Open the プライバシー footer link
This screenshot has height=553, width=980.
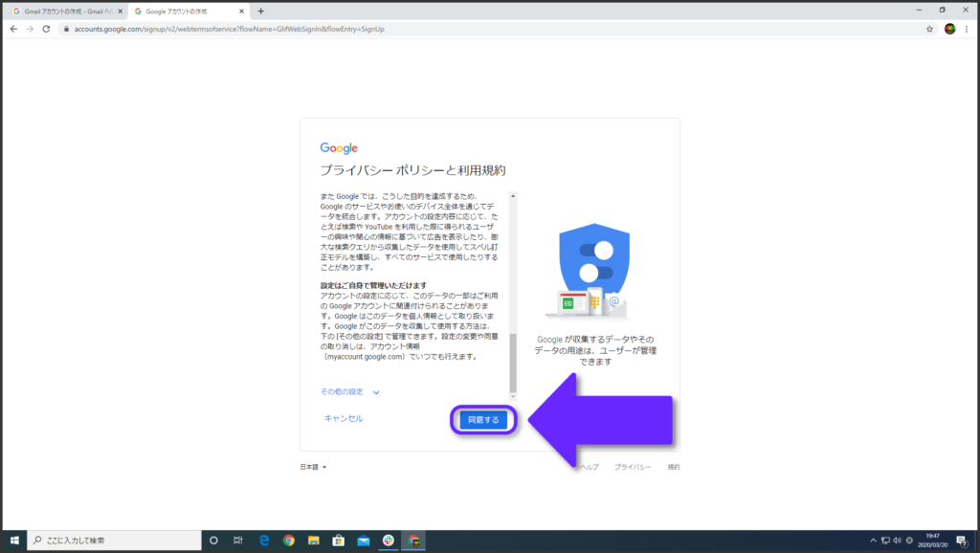tap(633, 467)
